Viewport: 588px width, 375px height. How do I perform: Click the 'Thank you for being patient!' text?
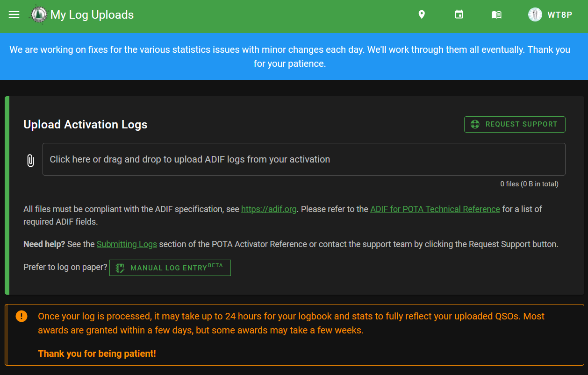pyautogui.click(x=97, y=354)
